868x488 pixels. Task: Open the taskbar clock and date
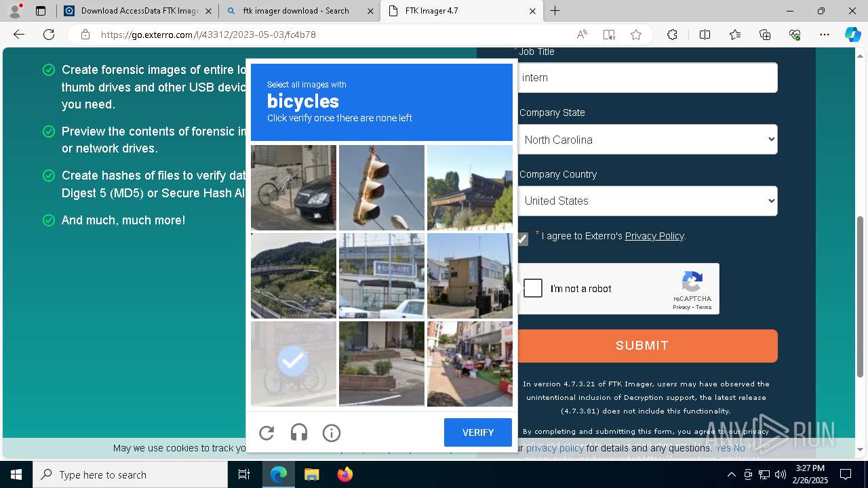pos(810,474)
